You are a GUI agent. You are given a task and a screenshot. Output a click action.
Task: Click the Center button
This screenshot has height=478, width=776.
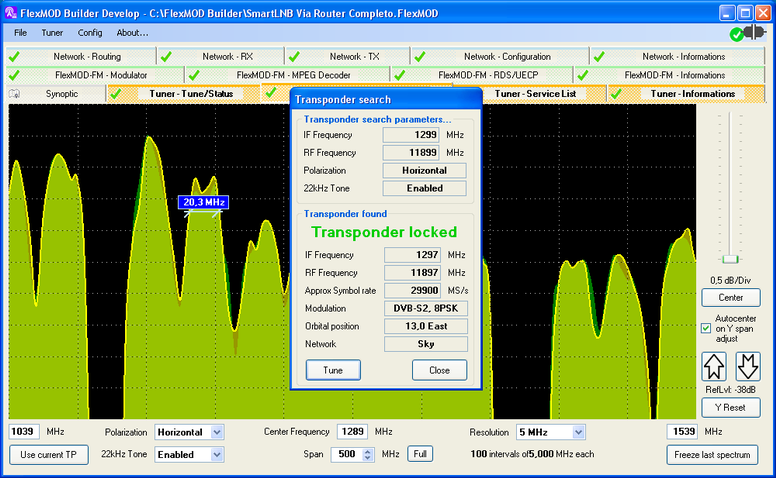730,297
